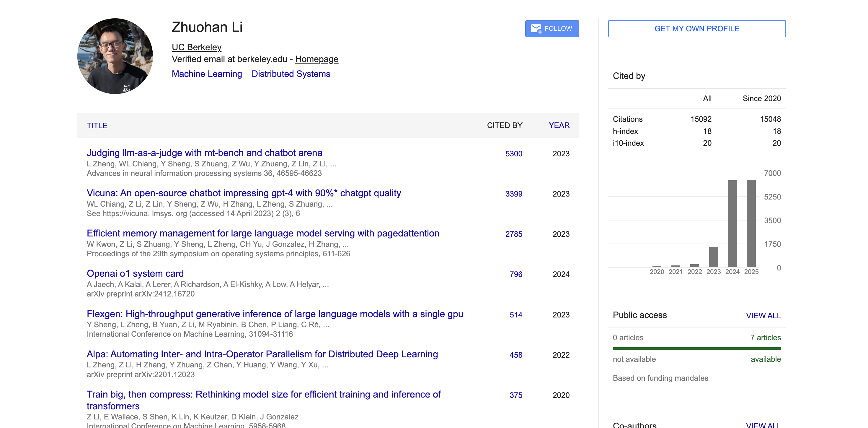Click the Follow envelope icon

pyautogui.click(x=536, y=29)
